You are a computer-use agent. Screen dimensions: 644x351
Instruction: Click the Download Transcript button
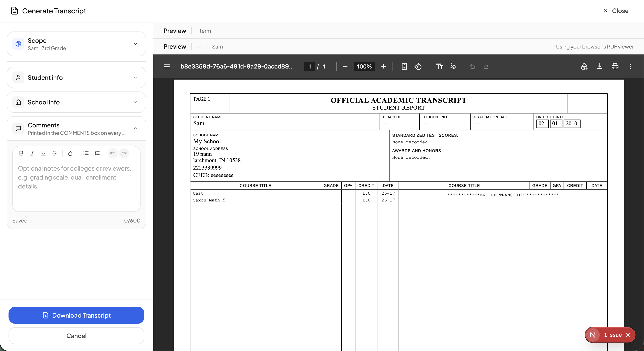coord(76,315)
